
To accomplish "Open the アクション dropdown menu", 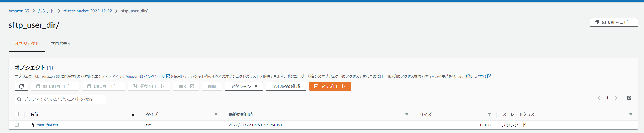I will tap(244, 86).
